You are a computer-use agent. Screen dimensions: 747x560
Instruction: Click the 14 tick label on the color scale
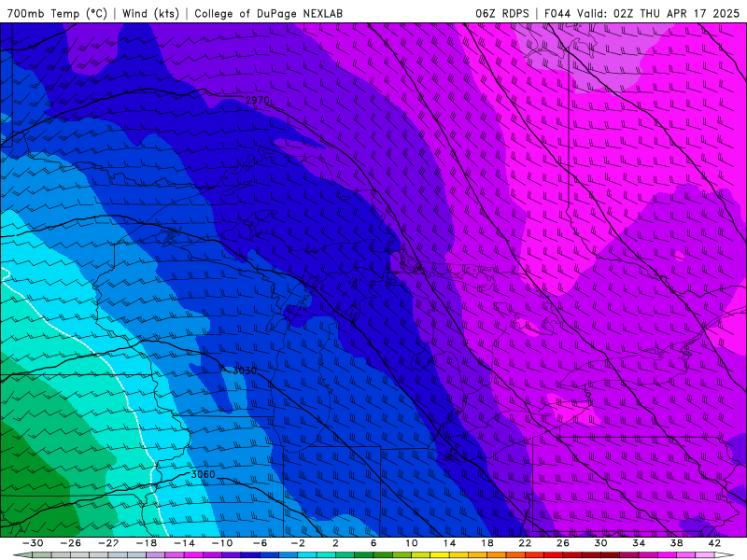coord(449,543)
